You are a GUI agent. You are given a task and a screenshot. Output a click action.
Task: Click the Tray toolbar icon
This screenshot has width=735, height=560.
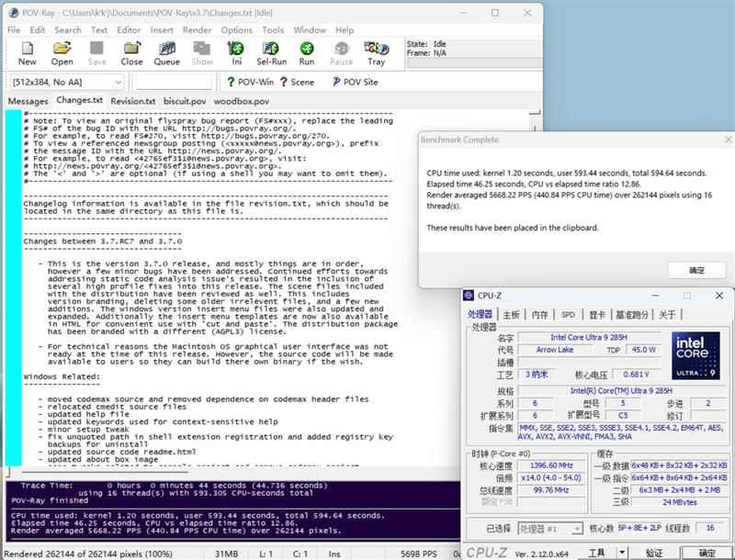coord(376,52)
